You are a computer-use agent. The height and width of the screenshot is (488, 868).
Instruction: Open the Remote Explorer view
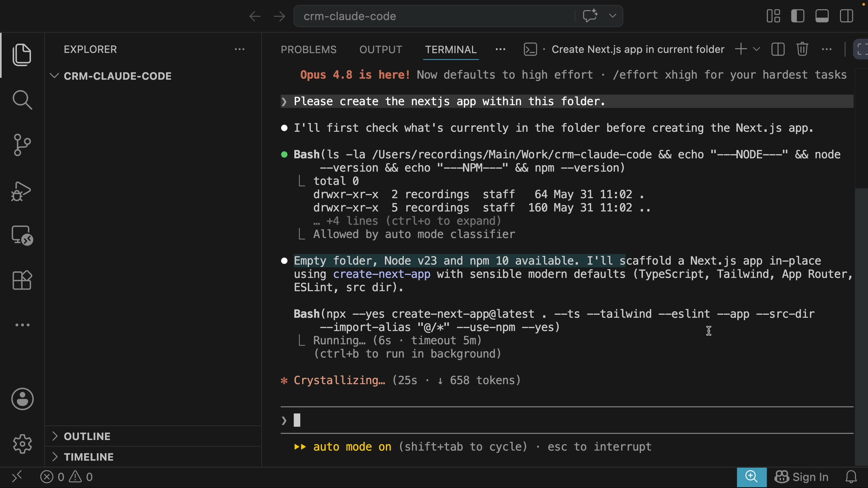click(x=22, y=235)
